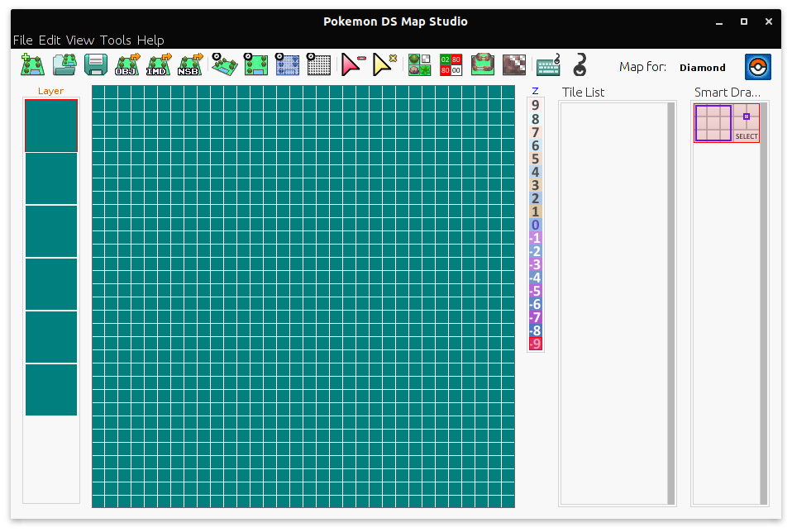This screenshot has width=792, height=532.
Task: Click inside the empty Tile List panel
Action: click(x=613, y=303)
